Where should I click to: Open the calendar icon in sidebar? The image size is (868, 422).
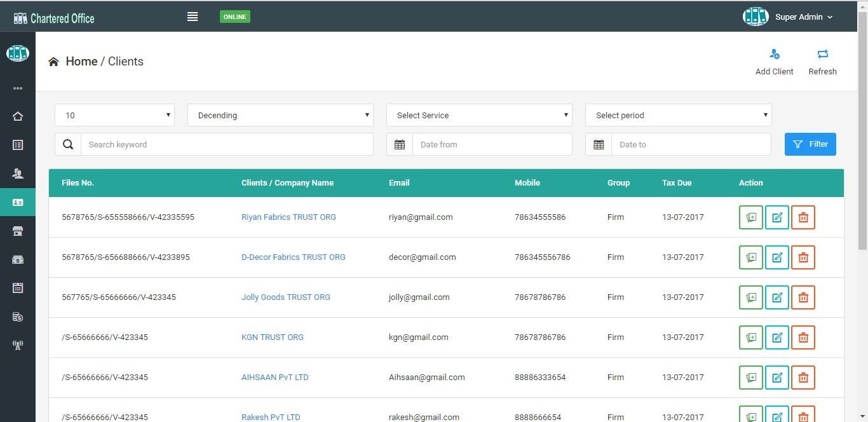pos(18,288)
